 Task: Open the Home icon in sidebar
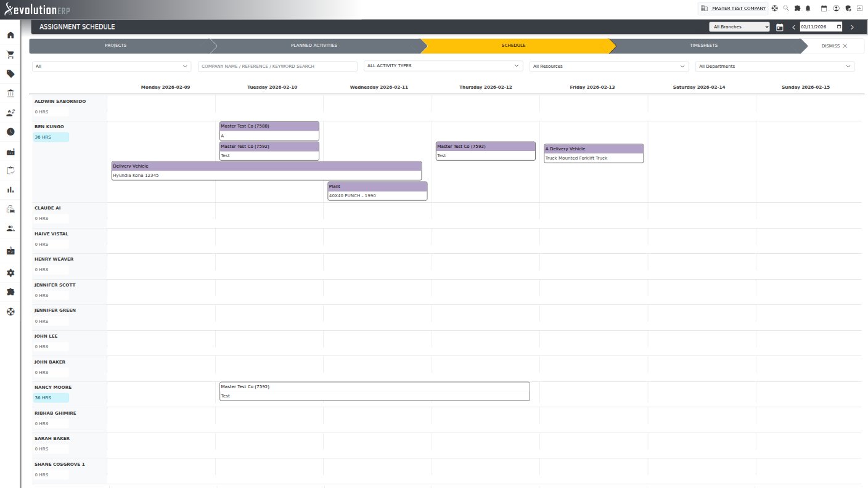(10, 35)
